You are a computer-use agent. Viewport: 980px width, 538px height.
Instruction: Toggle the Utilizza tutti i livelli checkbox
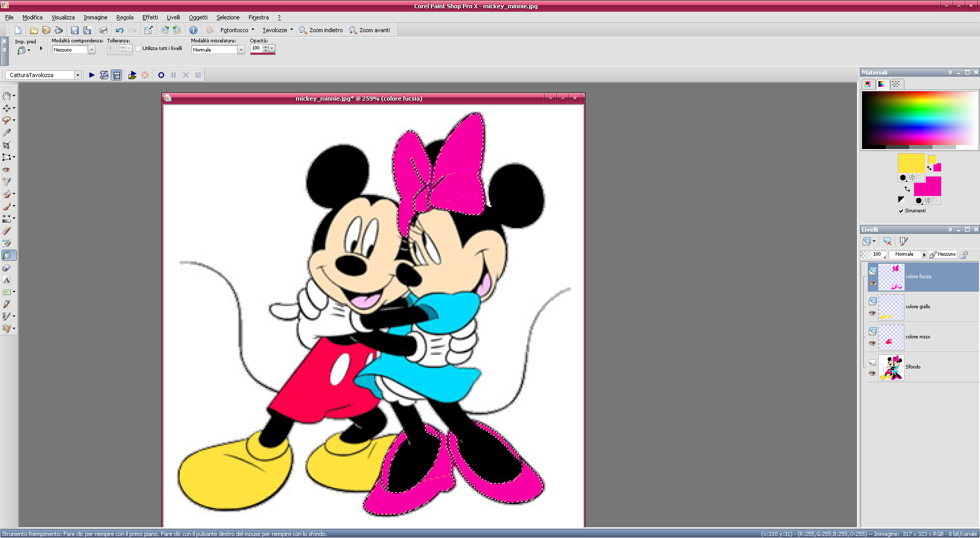coord(138,48)
